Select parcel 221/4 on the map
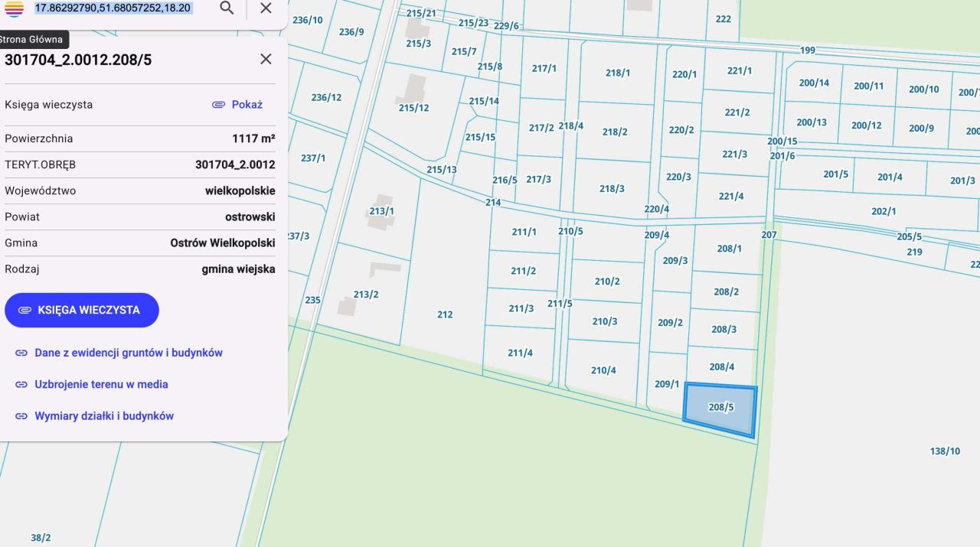This screenshot has width=980, height=547. [731, 196]
